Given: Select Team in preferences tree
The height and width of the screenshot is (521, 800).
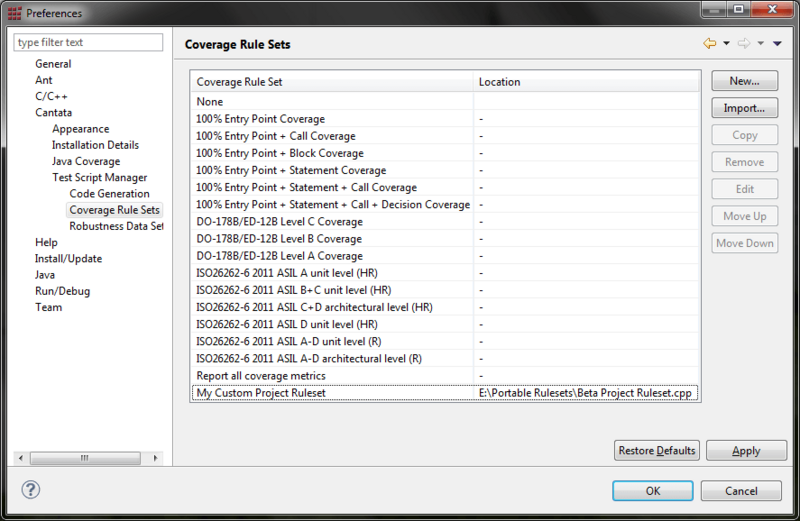Looking at the screenshot, I should 48,307.
